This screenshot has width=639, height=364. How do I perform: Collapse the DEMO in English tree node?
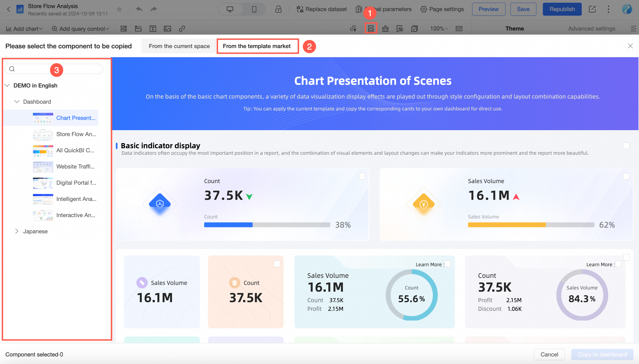[7, 85]
